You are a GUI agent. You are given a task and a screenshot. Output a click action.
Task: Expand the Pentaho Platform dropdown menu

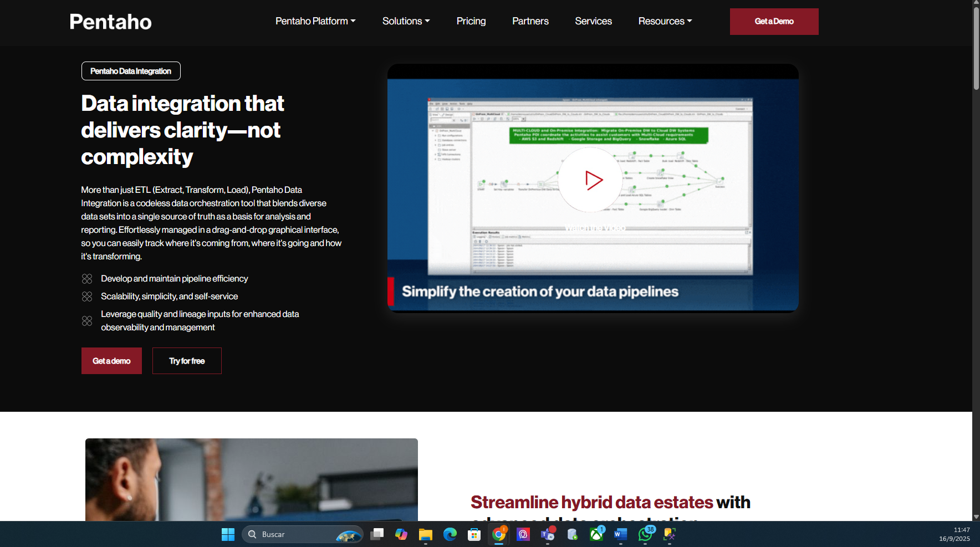pyautogui.click(x=315, y=21)
